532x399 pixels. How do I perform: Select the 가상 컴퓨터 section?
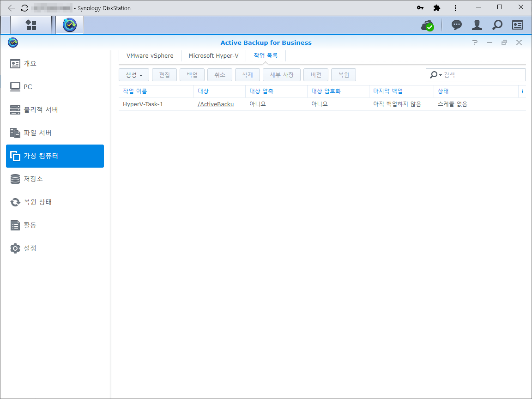[x=55, y=156]
